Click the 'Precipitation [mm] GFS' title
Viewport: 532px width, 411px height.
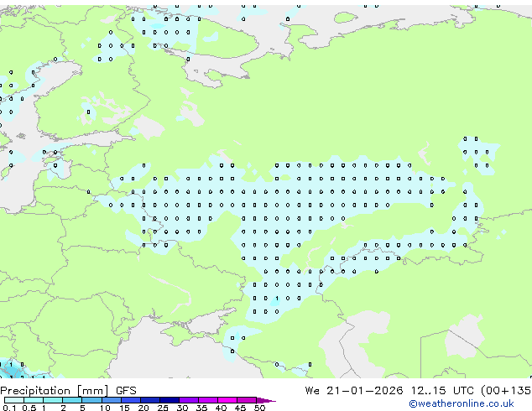point(68,391)
